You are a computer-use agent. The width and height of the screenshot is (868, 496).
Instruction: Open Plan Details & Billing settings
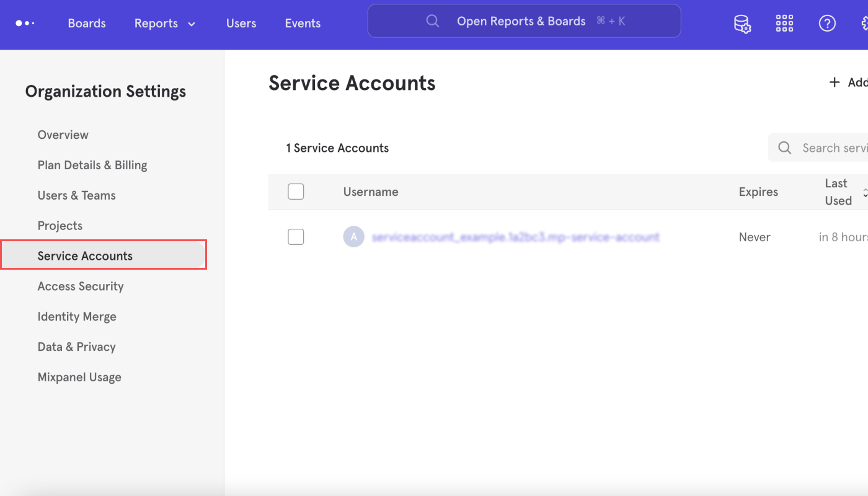(92, 165)
